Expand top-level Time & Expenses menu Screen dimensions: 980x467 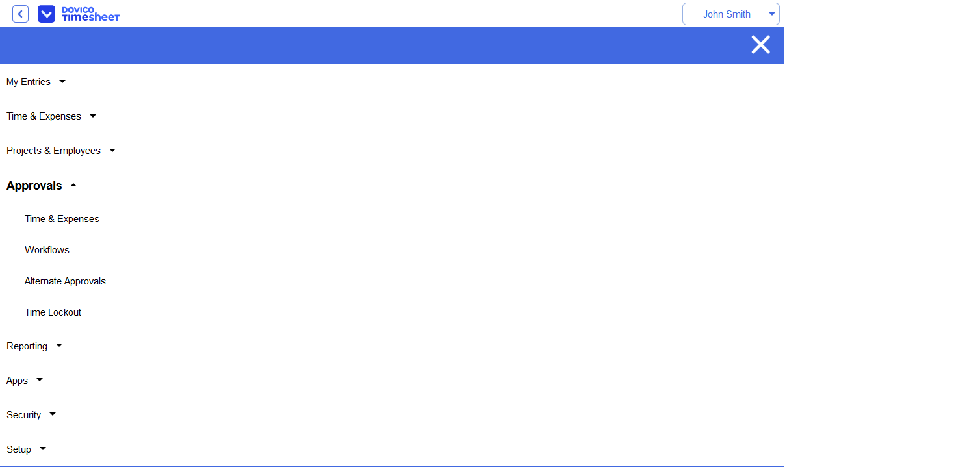click(44, 116)
